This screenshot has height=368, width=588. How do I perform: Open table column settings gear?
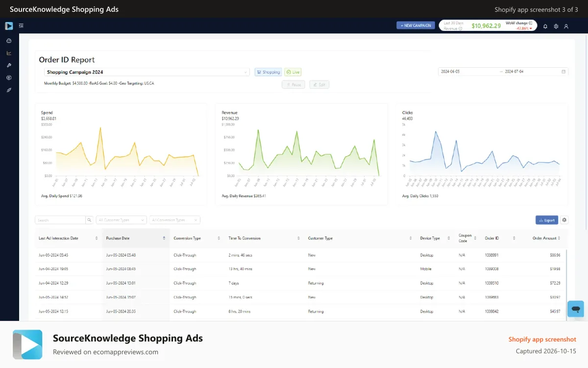564,220
